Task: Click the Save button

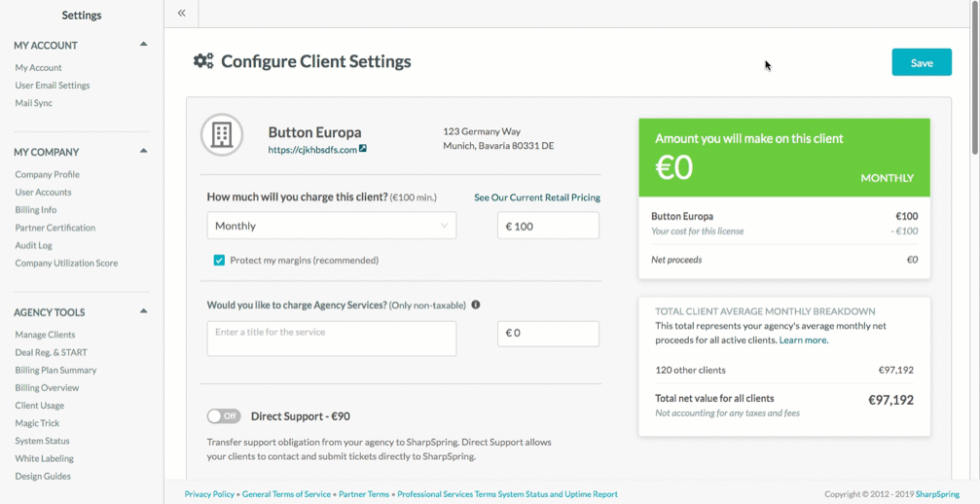Action: (922, 62)
